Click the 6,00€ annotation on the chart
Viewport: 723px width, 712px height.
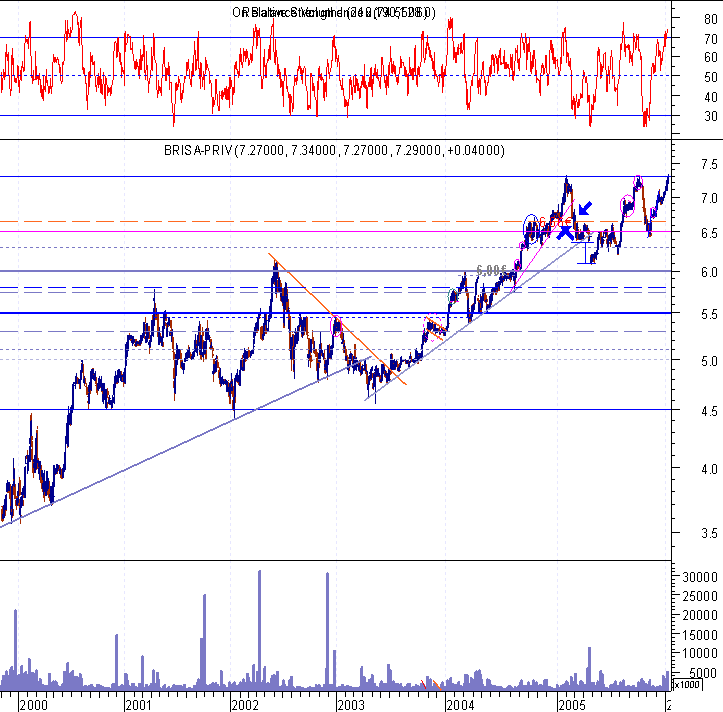click(492, 270)
